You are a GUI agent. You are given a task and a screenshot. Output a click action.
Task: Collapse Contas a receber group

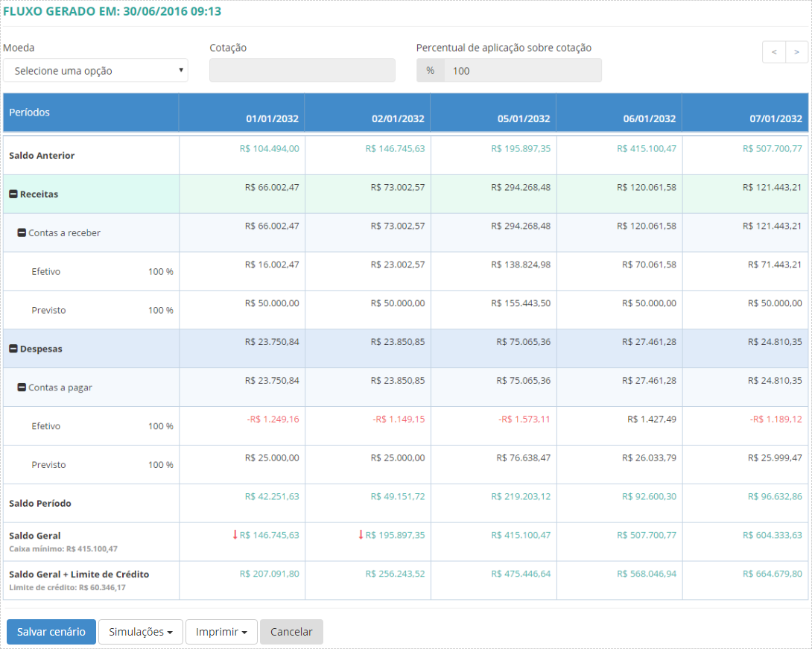click(22, 232)
